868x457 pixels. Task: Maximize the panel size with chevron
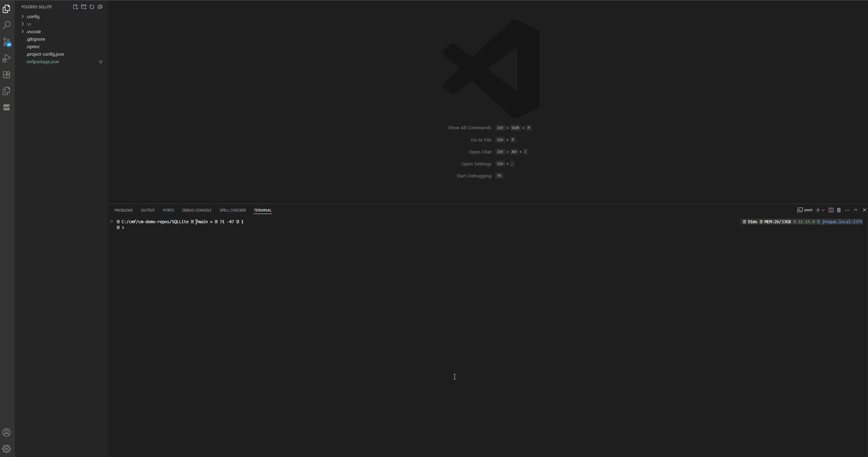(x=856, y=210)
